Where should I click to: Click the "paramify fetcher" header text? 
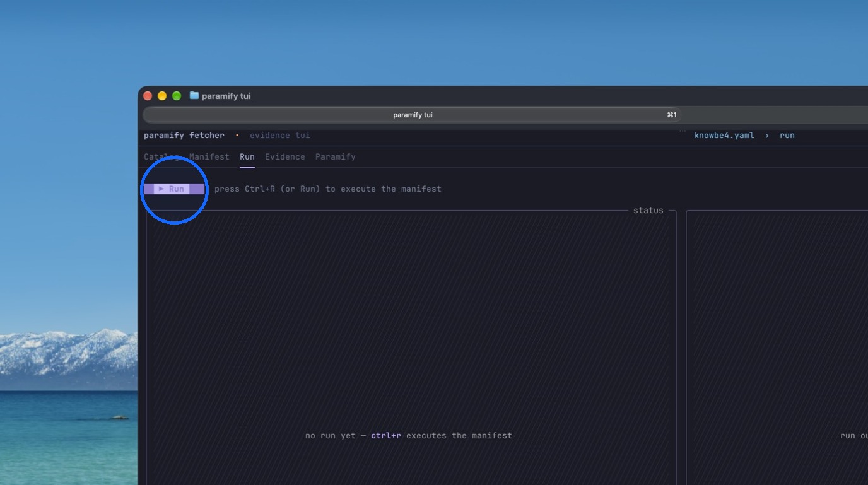tap(184, 136)
